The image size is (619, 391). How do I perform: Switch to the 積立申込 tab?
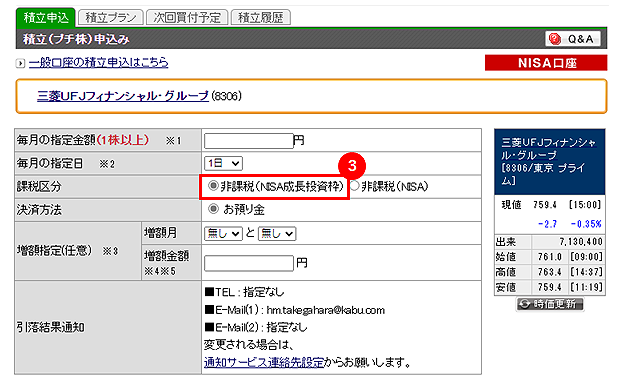[46, 18]
